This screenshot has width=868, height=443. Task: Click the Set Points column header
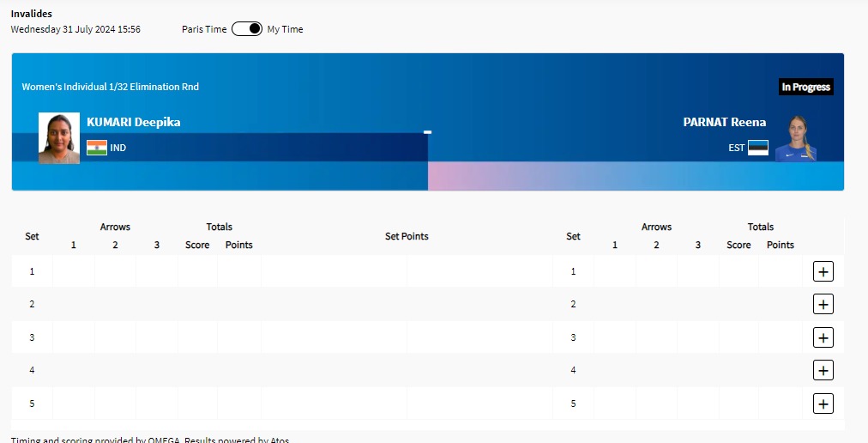[x=407, y=236]
